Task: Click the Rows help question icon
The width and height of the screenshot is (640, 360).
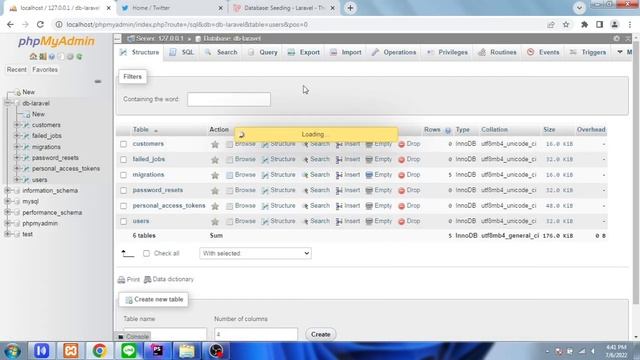Action: click(x=448, y=130)
